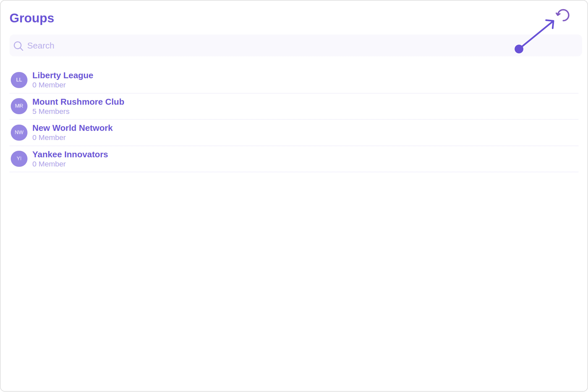Click "0 Member" under Liberty League

tap(49, 85)
